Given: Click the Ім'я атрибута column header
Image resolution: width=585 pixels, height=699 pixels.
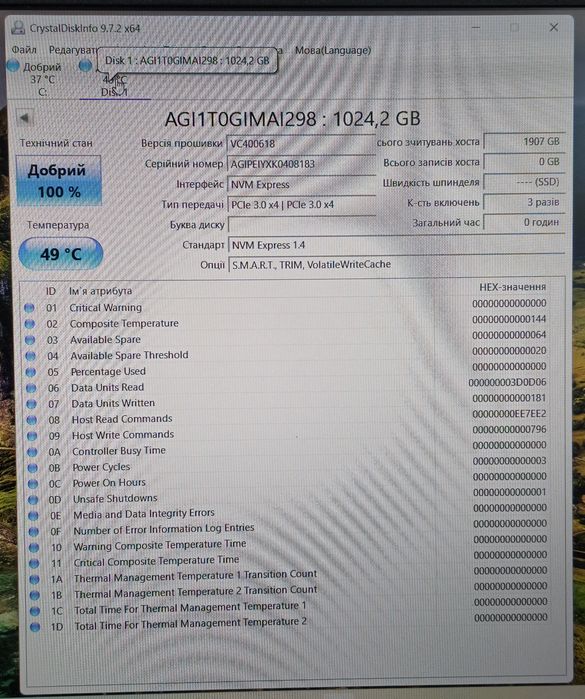Looking at the screenshot, I should pyautogui.click(x=100, y=291).
